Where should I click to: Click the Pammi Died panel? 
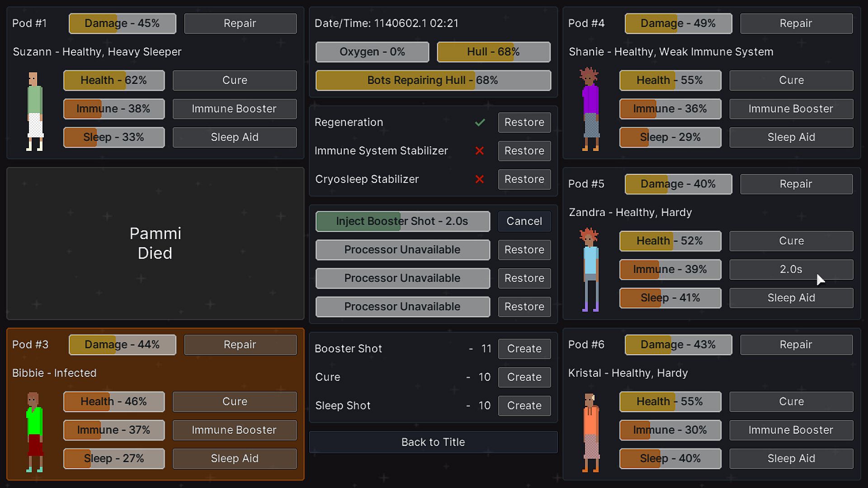click(155, 244)
